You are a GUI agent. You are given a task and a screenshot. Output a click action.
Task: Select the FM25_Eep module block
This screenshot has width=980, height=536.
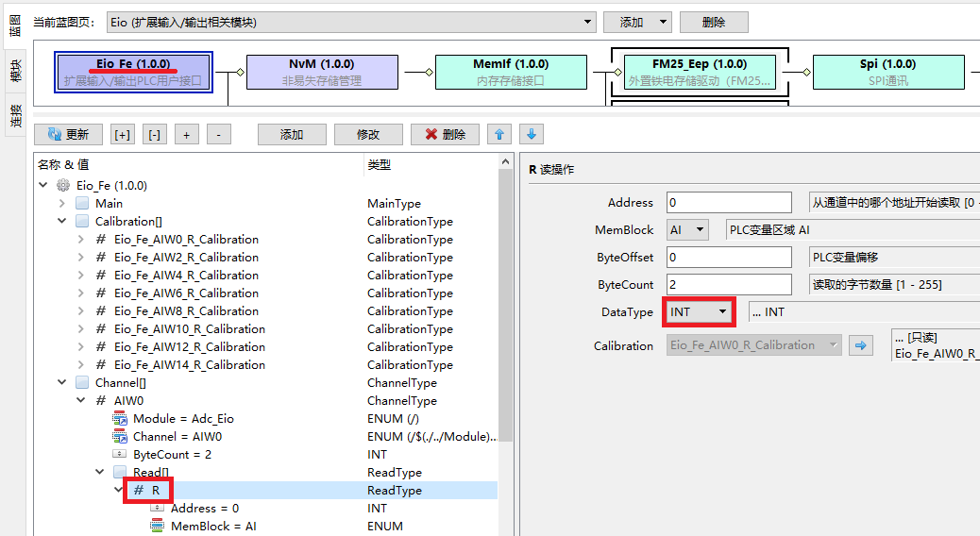(699, 72)
